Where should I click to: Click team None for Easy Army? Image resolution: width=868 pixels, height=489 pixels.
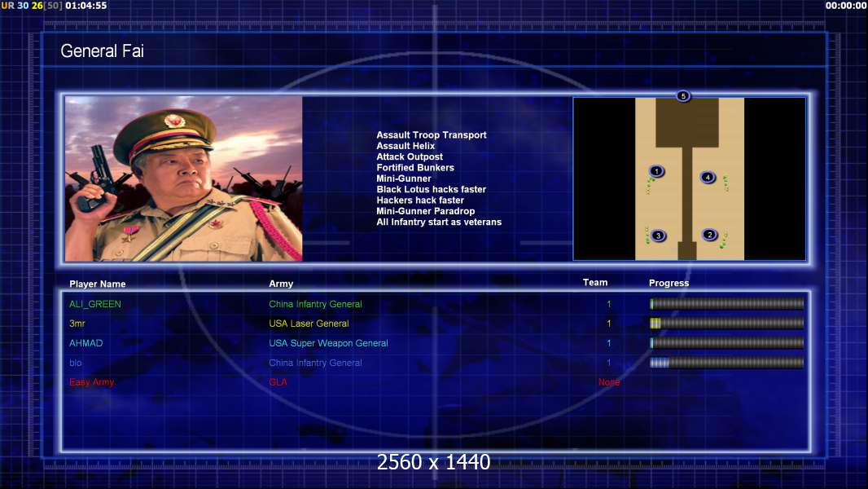pos(609,382)
